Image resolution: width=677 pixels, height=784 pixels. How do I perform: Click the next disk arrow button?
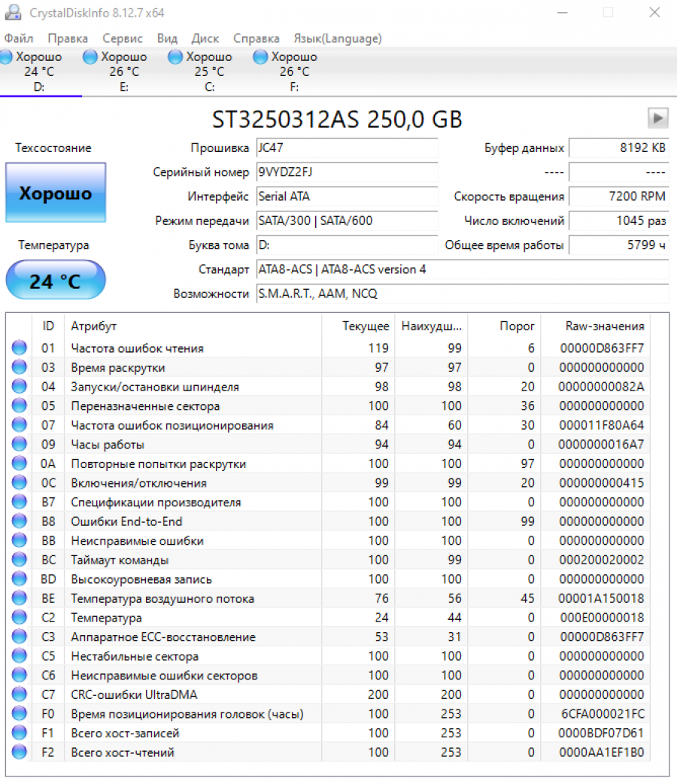(x=657, y=117)
